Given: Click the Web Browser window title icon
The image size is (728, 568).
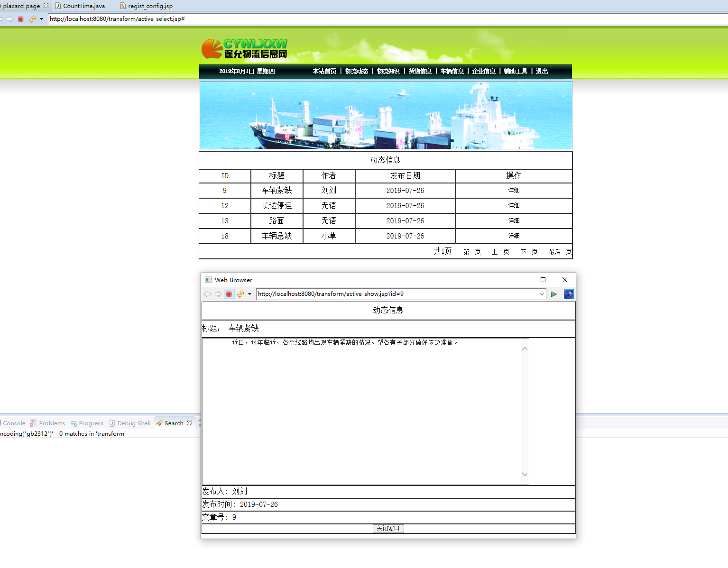Looking at the screenshot, I should [x=209, y=280].
